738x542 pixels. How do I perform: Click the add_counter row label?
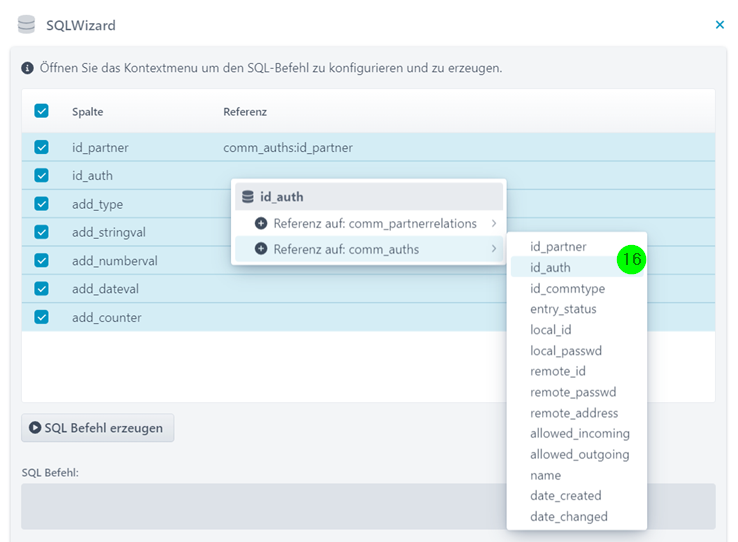pyautogui.click(x=106, y=318)
